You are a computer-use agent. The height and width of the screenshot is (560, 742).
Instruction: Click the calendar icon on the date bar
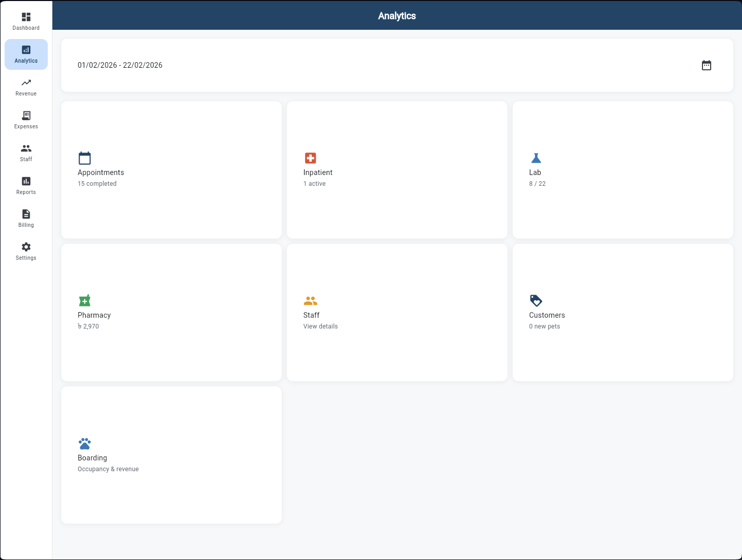pos(706,65)
